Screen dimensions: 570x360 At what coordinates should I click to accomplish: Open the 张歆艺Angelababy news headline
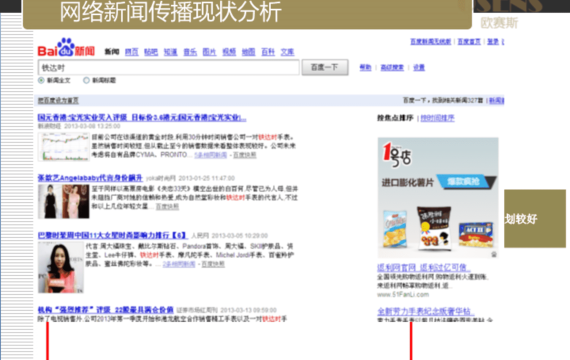point(90,178)
